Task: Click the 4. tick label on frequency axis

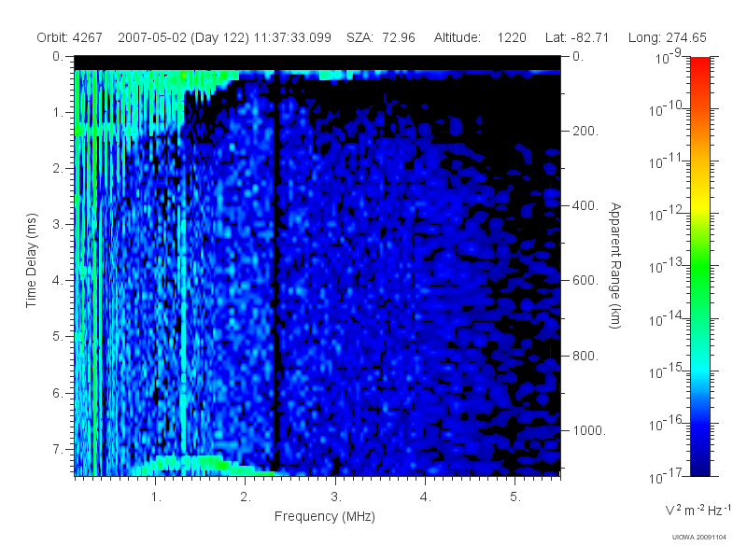Action: tap(425, 497)
